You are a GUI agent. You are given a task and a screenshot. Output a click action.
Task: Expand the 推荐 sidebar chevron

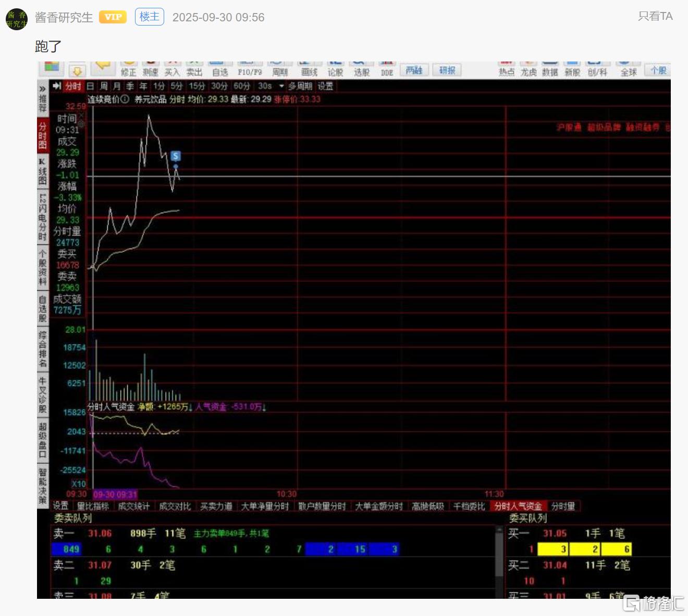[x=42, y=89]
